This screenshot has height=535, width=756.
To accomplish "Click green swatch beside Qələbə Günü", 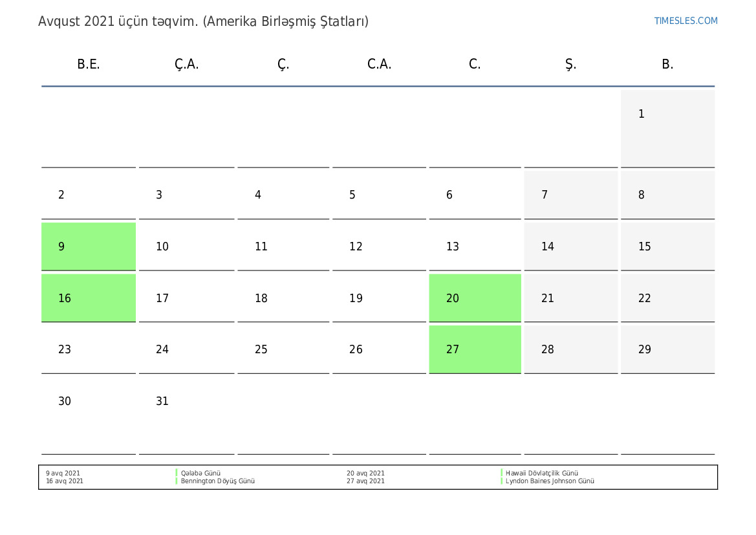I will pos(177,474).
